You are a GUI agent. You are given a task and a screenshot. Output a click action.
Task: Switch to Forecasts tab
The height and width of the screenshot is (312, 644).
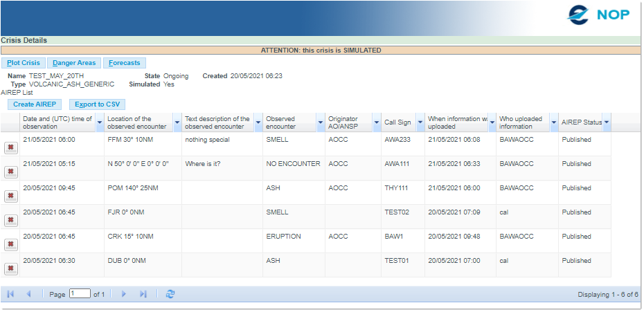[125, 63]
